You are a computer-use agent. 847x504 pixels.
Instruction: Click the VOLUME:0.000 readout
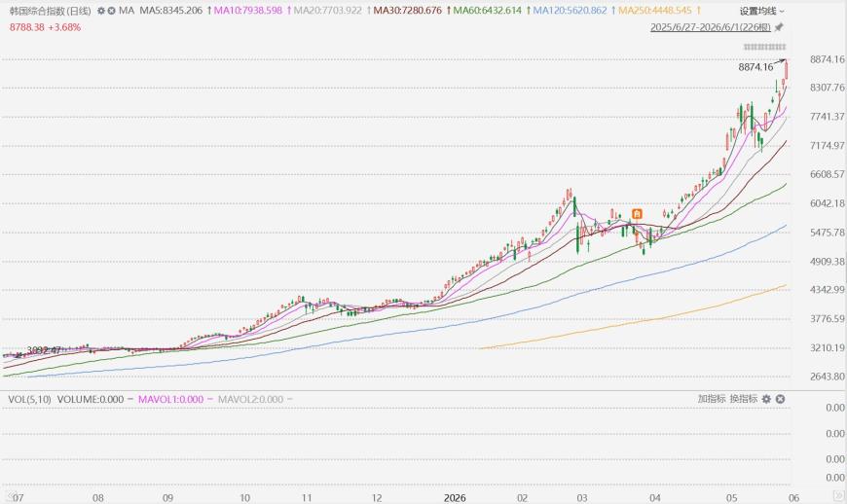click(91, 399)
